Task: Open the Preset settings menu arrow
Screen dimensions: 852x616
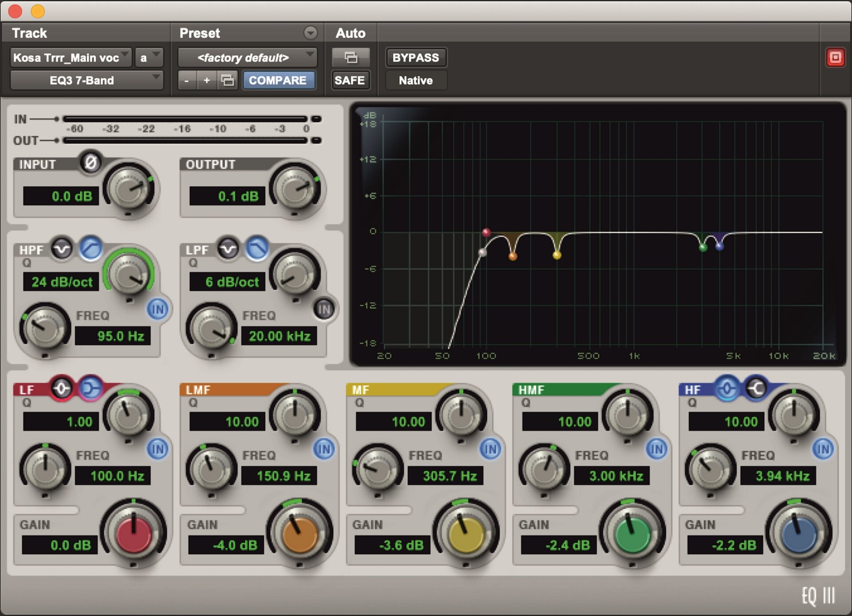Action: pyautogui.click(x=310, y=33)
